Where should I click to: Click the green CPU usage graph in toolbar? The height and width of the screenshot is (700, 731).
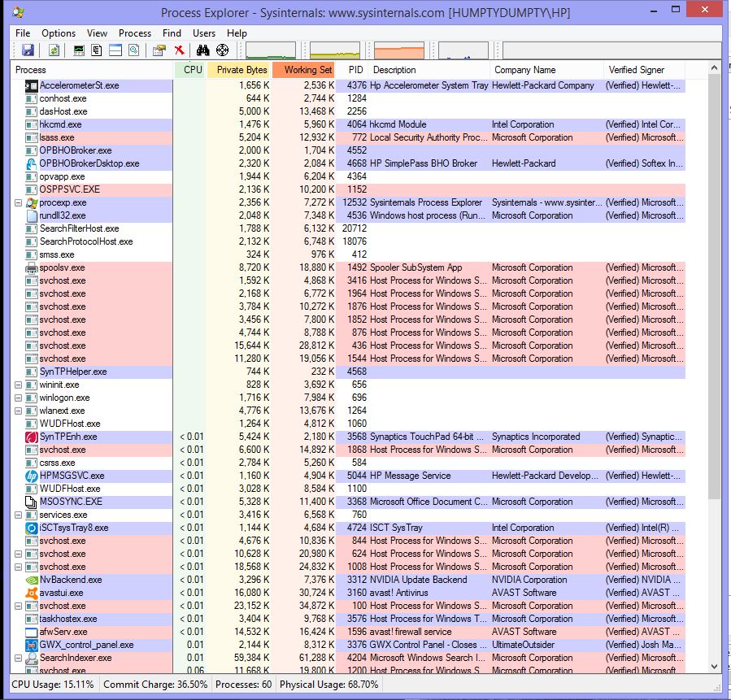[271, 50]
